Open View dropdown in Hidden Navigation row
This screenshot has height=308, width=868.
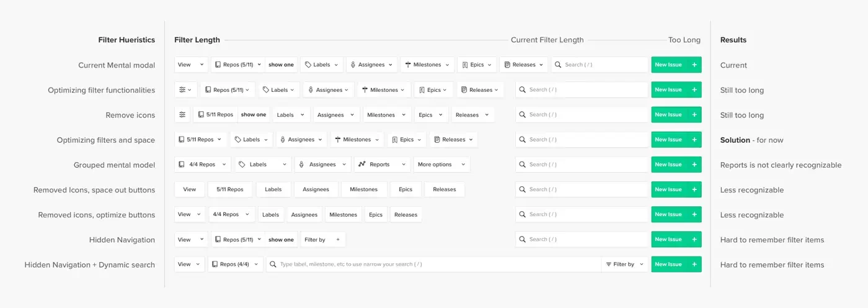[x=191, y=239]
